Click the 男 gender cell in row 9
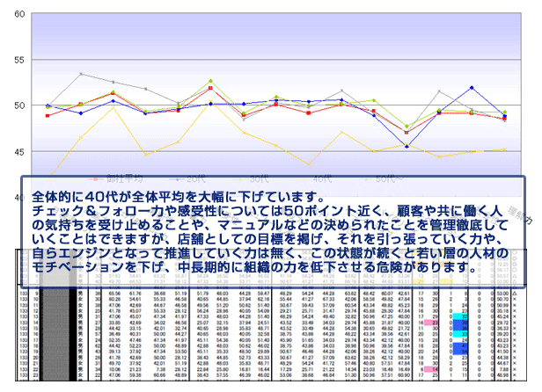The image size is (542, 392). [80, 294]
